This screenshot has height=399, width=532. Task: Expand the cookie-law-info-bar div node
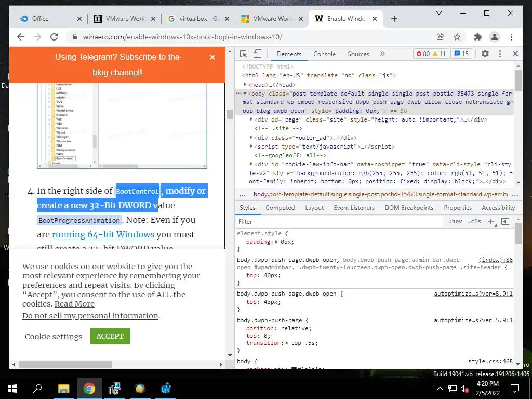point(251,164)
